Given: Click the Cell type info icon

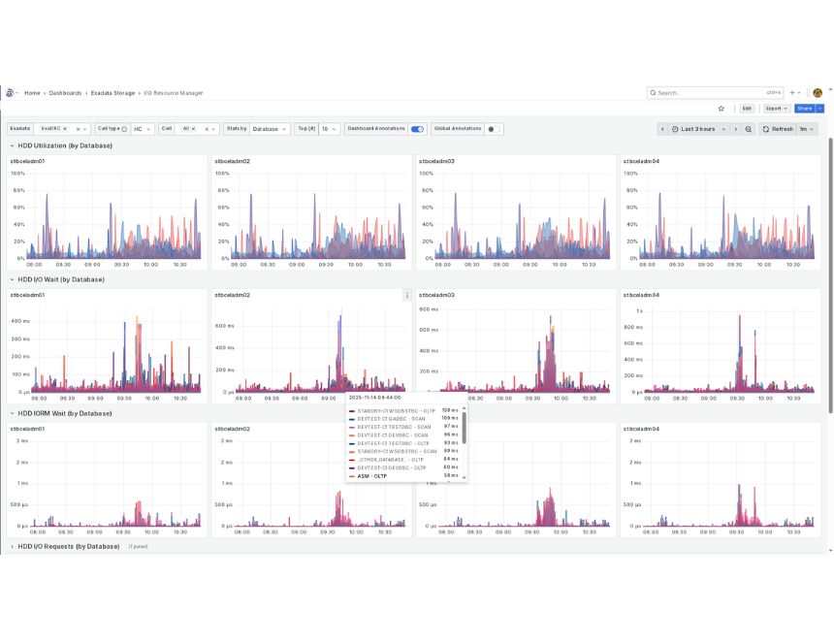Looking at the screenshot, I should (124, 129).
